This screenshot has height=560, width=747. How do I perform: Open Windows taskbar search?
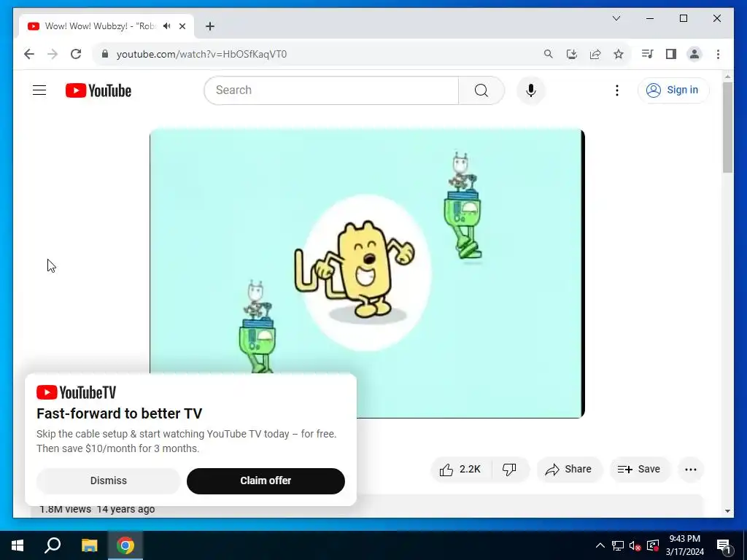(x=53, y=545)
